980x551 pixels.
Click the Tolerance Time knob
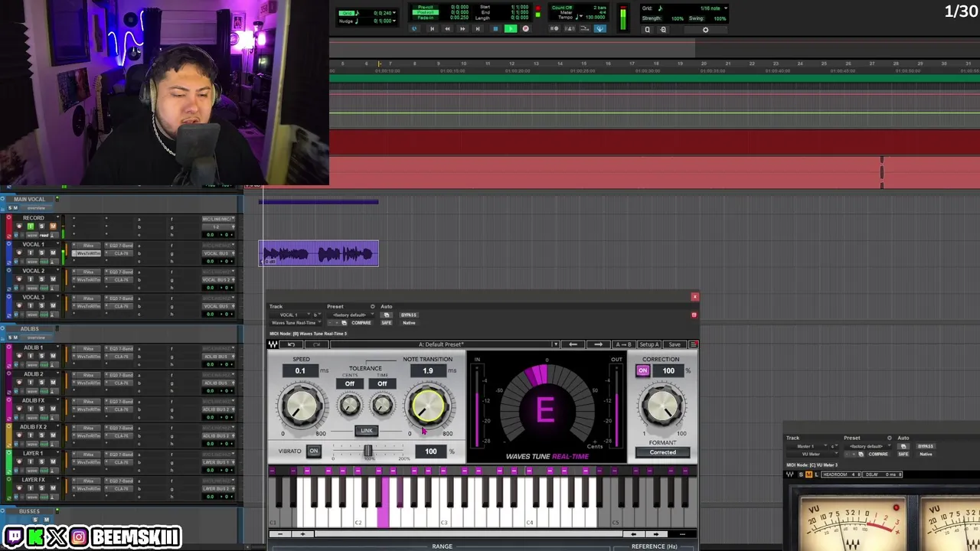[x=382, y=405]
